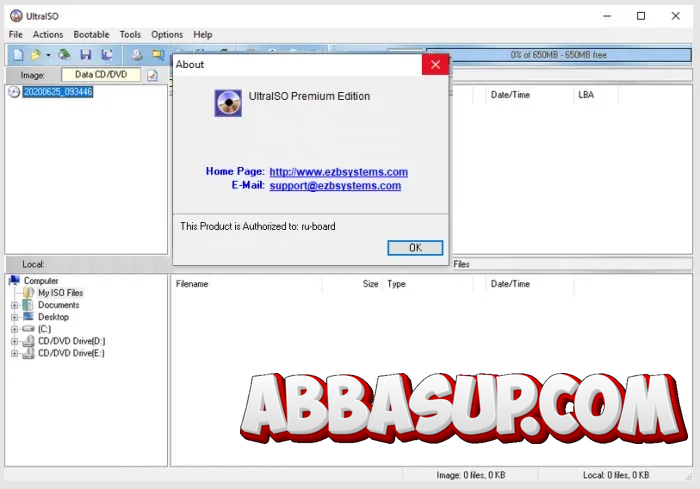This screenshot has width=700, height=489.
Task: Click the My ISO Files folder icon
Action: point(29,293)
